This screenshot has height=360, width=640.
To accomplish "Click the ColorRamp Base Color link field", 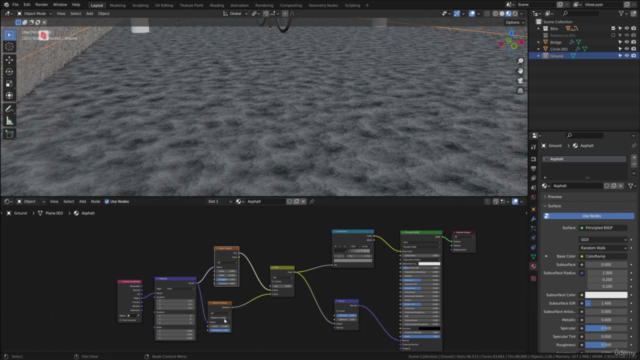I will click(603, 256).
